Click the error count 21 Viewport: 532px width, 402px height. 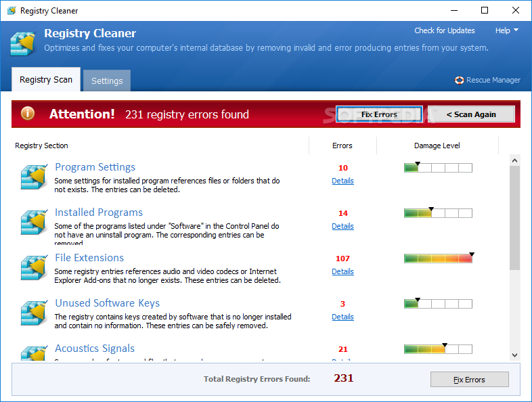click(343, 349)
